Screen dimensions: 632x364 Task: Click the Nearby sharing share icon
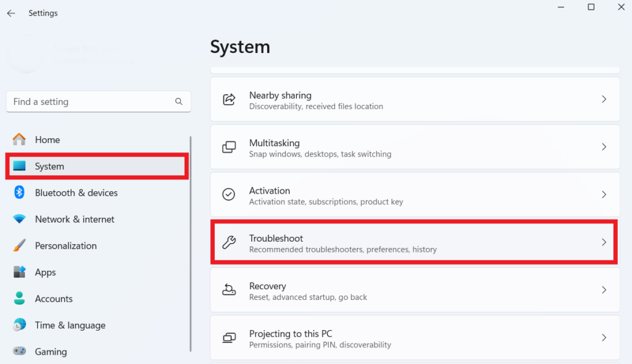229,99
